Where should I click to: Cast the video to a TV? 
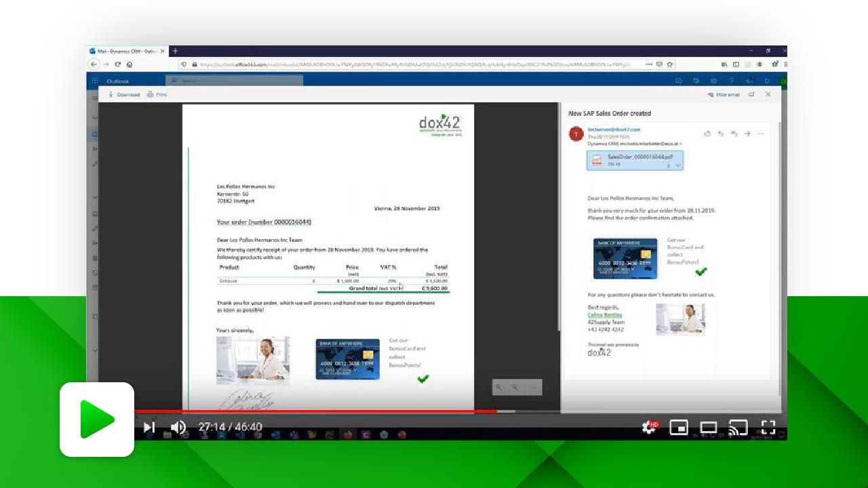[738, 427]
